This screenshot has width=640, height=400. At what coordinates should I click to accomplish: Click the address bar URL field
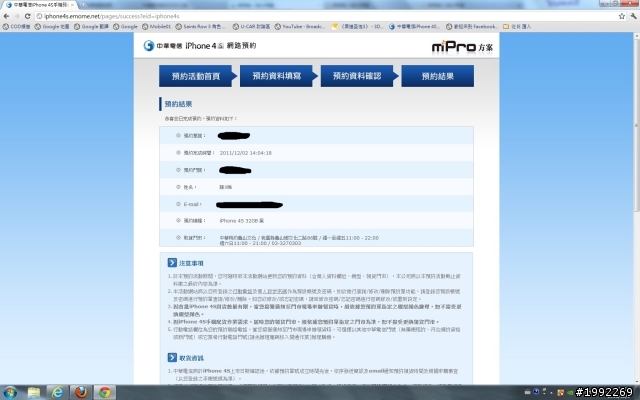pyautogui.click(x=327, y=16)
